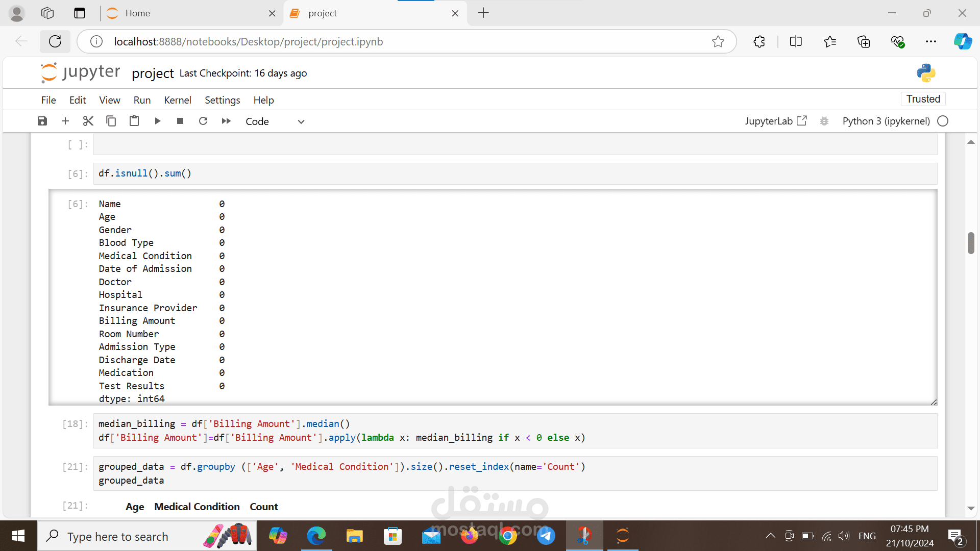Bookmark this page with the star icon

pyautogui.click(x=718, y=41)
